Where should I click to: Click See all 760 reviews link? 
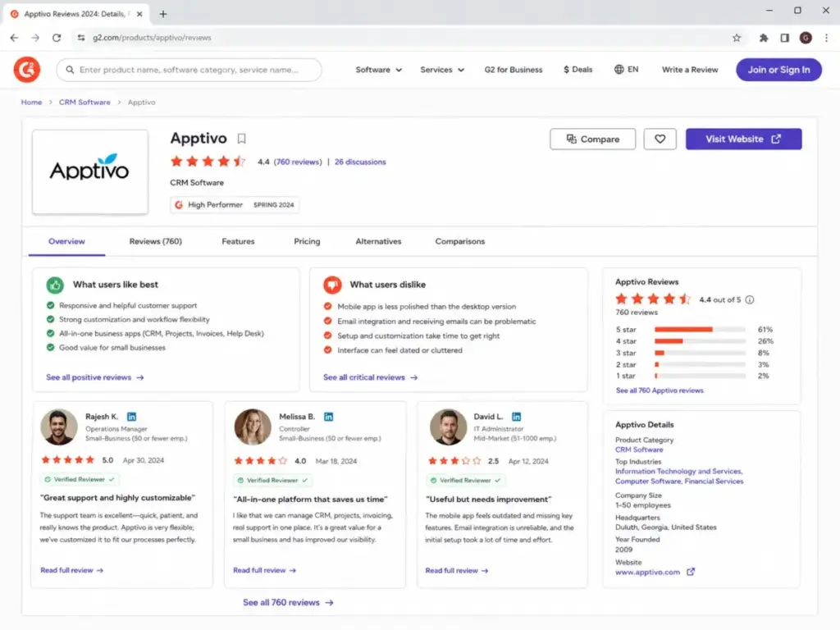tap(288, 603)
